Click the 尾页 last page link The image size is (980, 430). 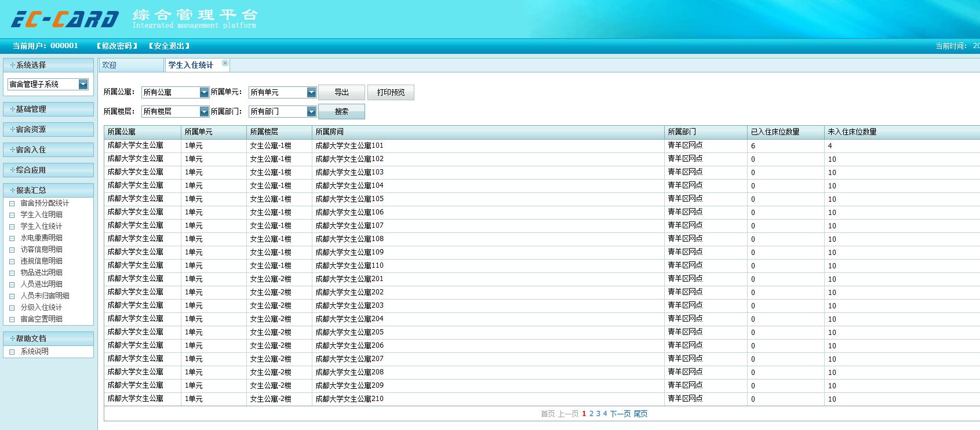pos(640,414)
